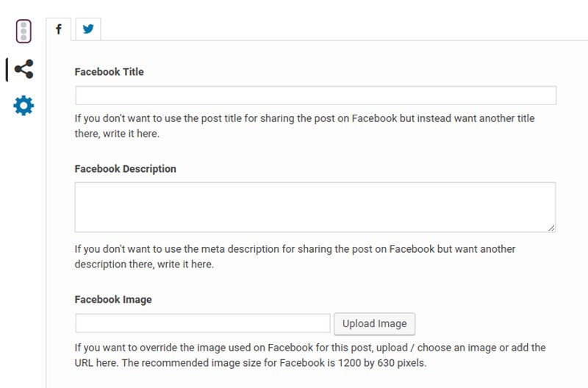Click the Facebook Title label
Screen dimensions: 588x388
tap(109, 71)
